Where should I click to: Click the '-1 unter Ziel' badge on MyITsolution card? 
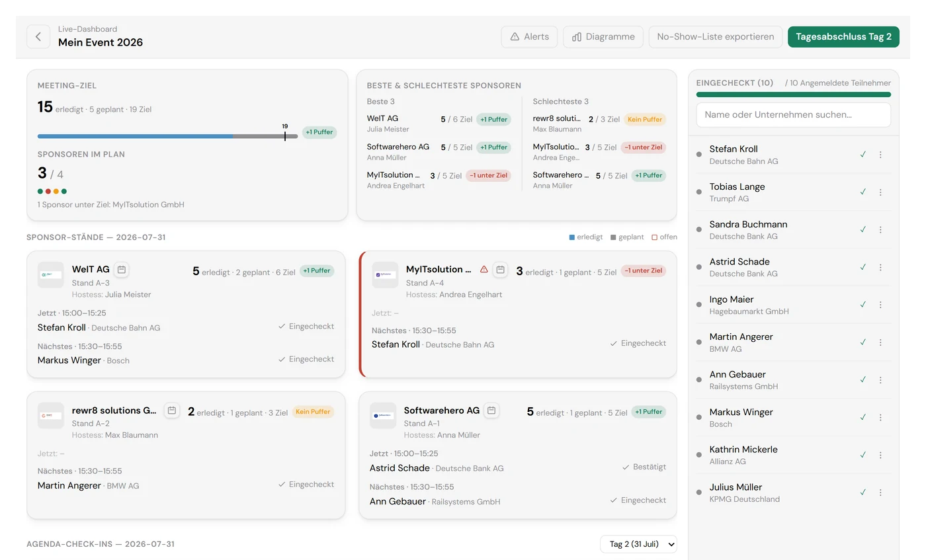644,270
